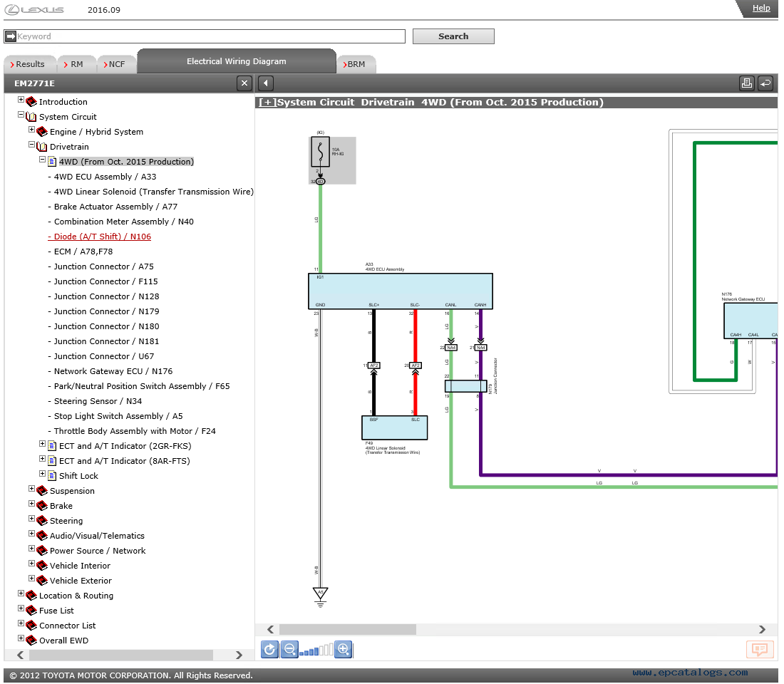Expand ECT and A/T Indicator (2GR-FKS) node
Screen dimensions: 784x684
pyautogui.click(x=43, y=444)
